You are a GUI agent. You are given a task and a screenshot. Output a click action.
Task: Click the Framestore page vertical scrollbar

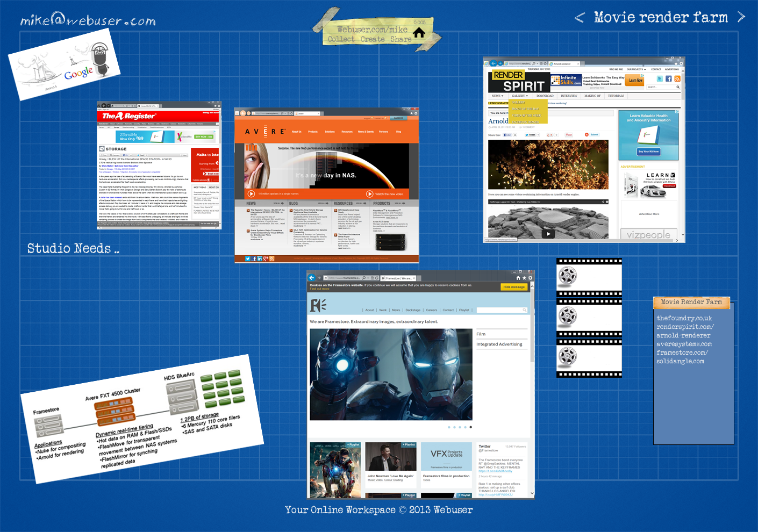coord(532,390)
